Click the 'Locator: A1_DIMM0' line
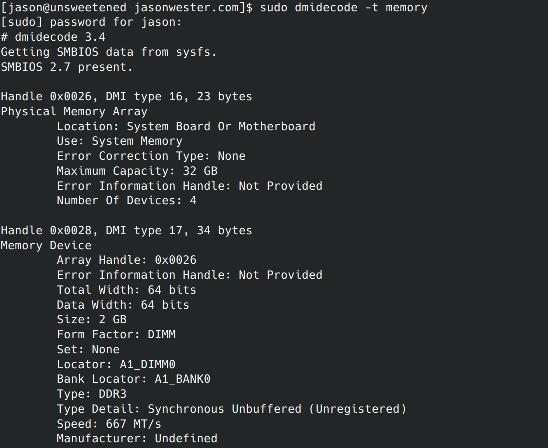 116,364
